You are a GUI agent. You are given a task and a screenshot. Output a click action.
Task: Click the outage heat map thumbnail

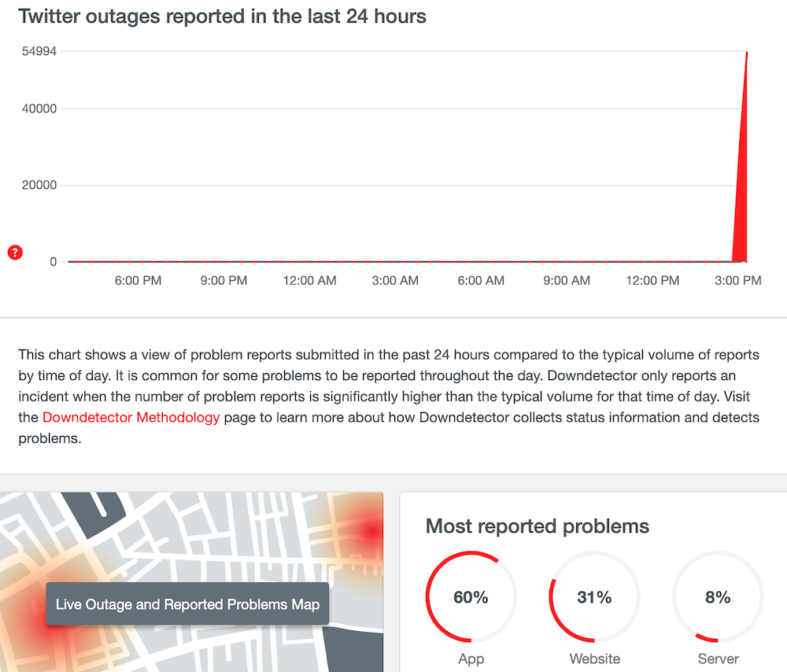[x=191, y=582]
